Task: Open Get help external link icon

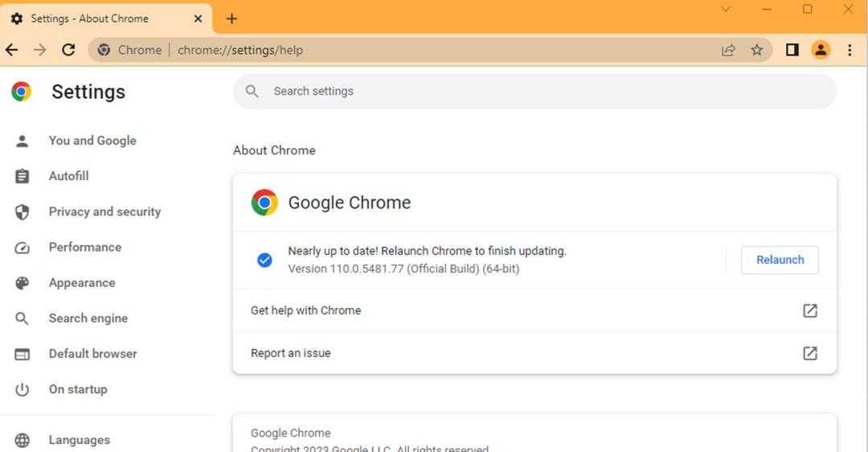Action: [x=810, y=310]
